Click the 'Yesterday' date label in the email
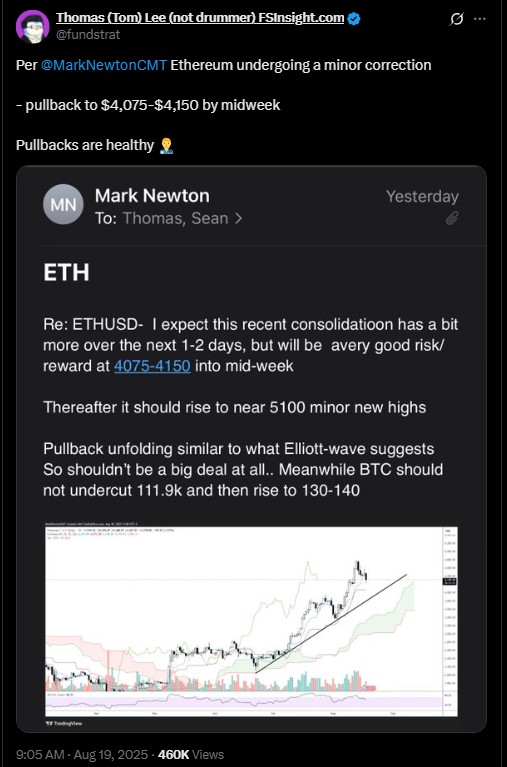The image size is (507, 767). pos(422,196)
